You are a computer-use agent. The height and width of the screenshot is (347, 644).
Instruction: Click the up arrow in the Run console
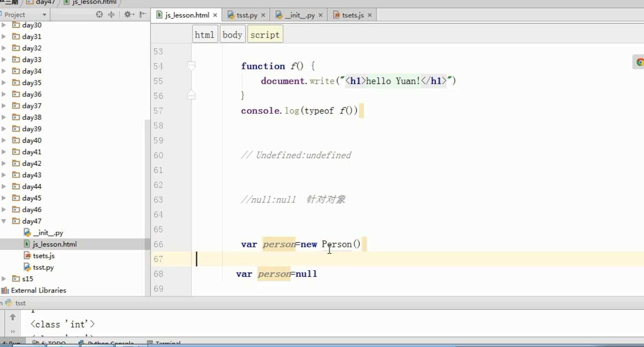[13, 317]
